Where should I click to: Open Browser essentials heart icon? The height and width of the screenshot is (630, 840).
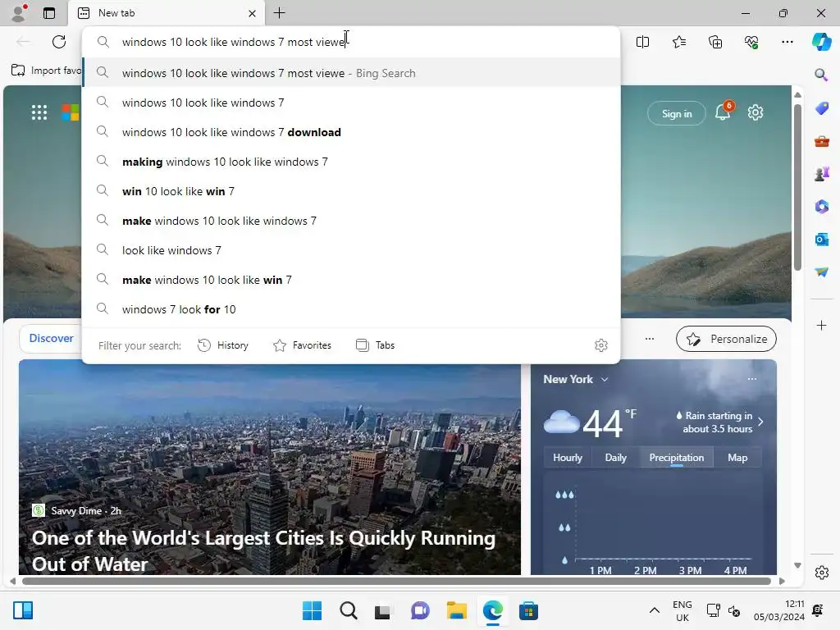[751, 42]
